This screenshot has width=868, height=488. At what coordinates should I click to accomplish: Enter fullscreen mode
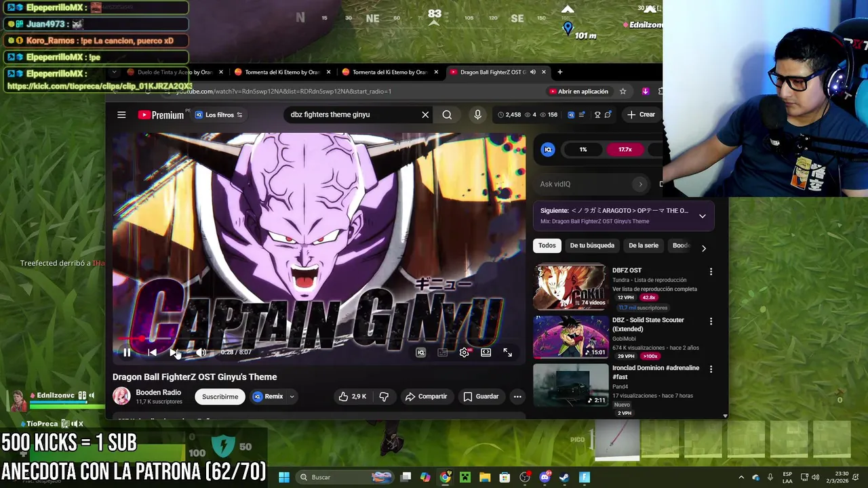pyautogui.click(x=507, y=352)
